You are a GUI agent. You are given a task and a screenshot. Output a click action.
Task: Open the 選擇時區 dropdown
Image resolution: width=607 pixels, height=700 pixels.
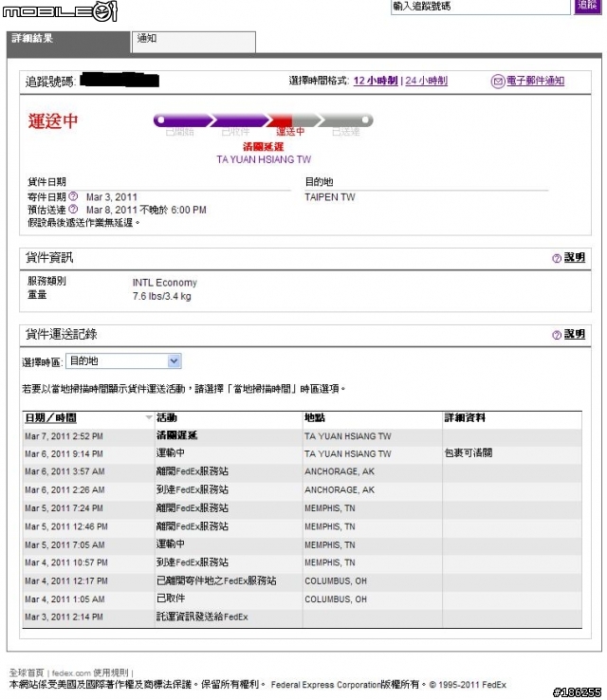tap(123, 360)
